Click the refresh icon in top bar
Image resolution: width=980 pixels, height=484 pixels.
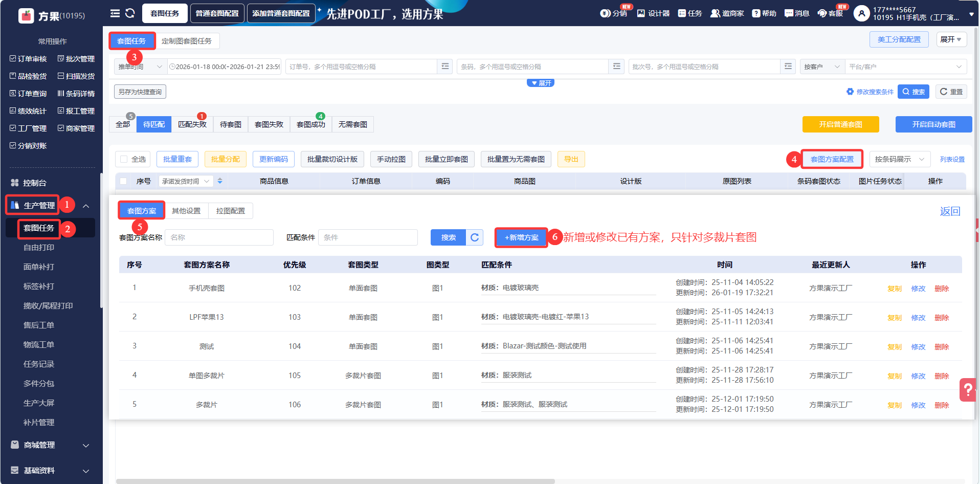click(x=130, y=13)
